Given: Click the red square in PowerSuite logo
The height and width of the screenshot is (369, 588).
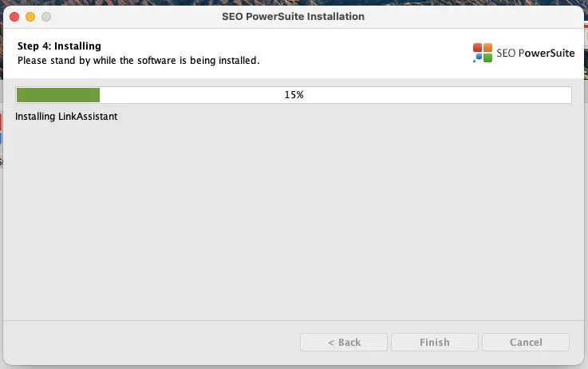Looking at the screenshot, I should click(x=477, y=48).
